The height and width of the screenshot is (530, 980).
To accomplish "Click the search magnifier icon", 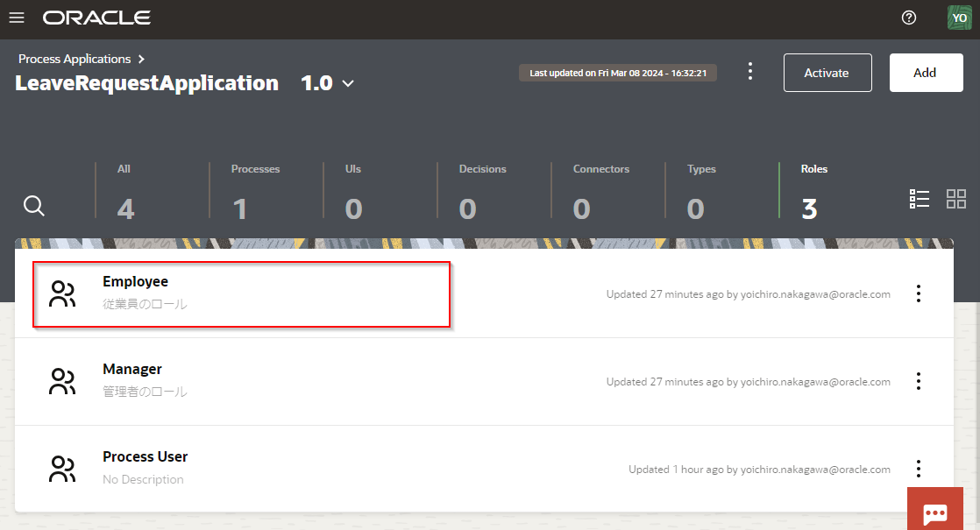I will point(34,206).
